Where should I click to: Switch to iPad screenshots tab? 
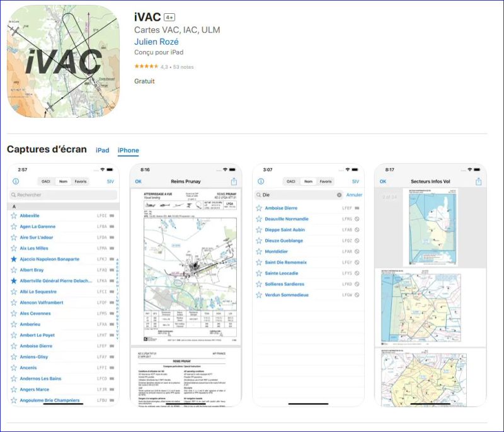pos(102,151)
